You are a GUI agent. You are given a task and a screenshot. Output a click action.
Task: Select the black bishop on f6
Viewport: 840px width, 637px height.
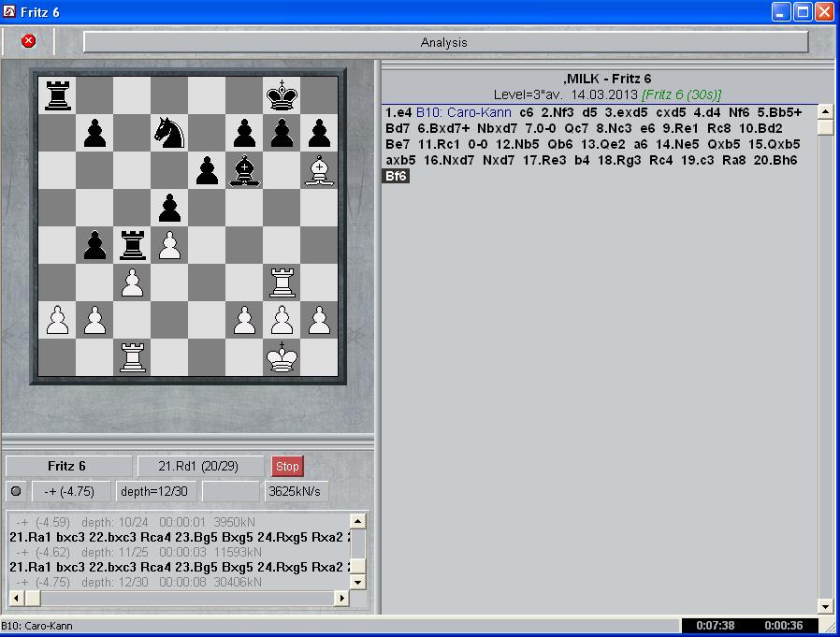coord(244,170)
